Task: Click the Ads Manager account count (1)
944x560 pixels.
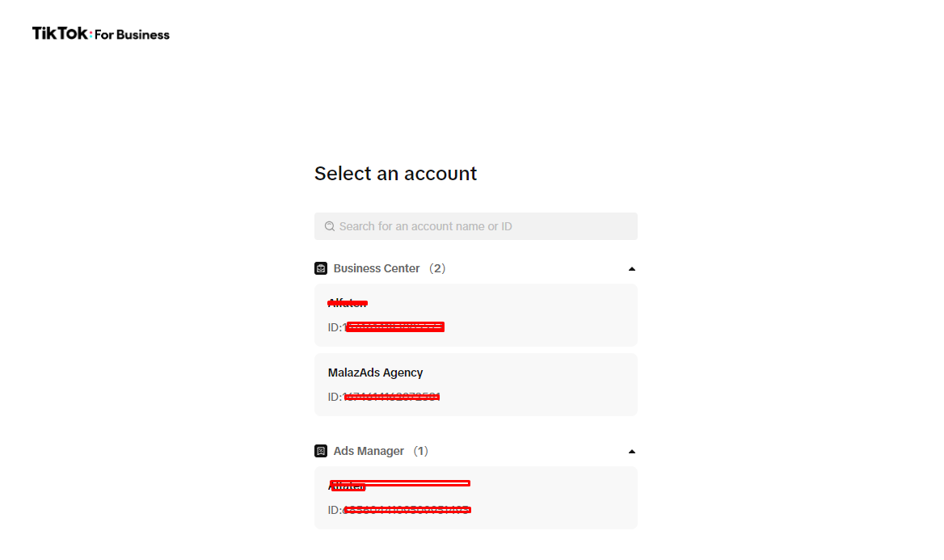Action: [420, 451]
